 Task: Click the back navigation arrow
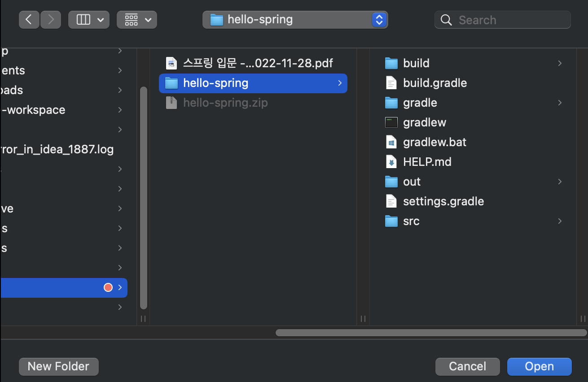point(29,19)
